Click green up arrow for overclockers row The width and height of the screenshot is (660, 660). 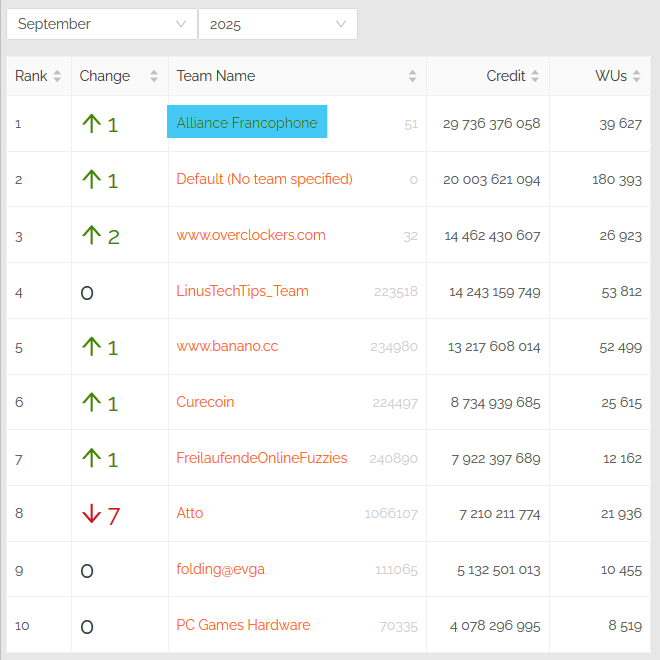point(92,236)
